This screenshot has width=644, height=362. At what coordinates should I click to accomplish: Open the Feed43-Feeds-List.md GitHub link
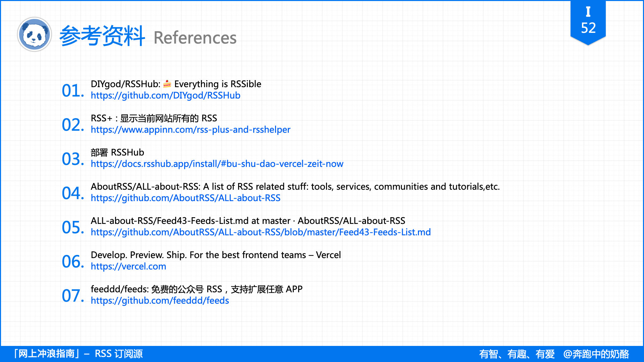(261, 232)
